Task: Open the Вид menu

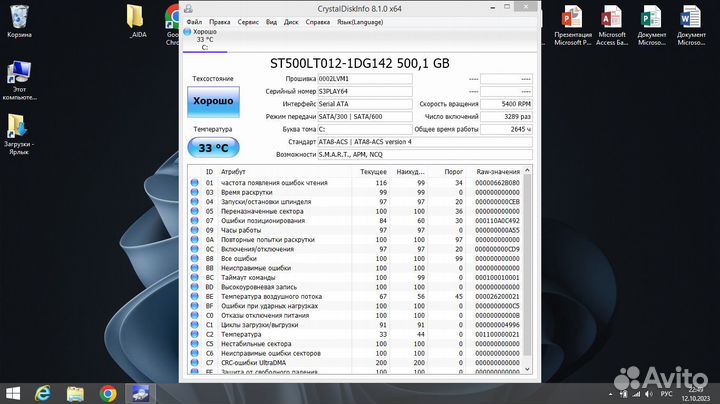Action: 271,22
